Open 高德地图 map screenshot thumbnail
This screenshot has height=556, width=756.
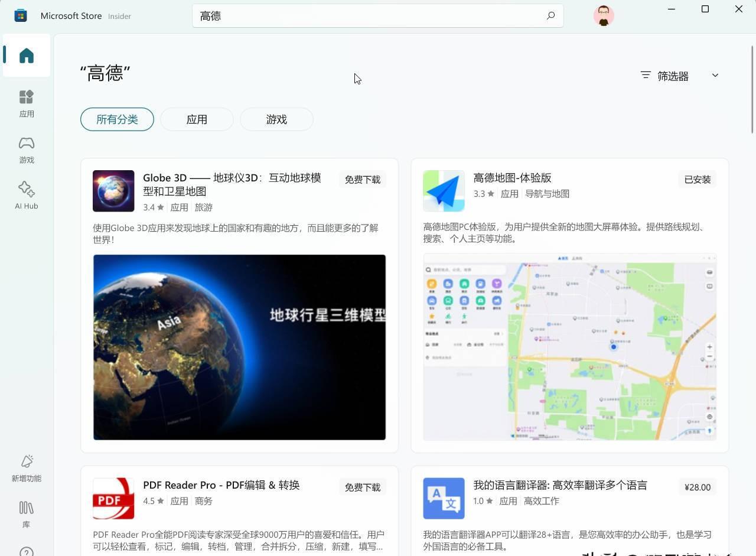coord(569,347)
